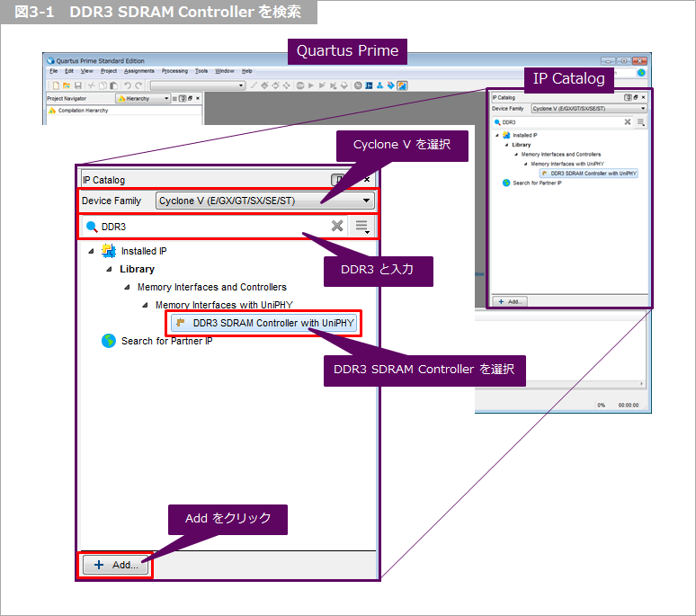Click the Open folder icon in Quartus toolbar
The image size is (696, 616).
click(x=67, y=85)
